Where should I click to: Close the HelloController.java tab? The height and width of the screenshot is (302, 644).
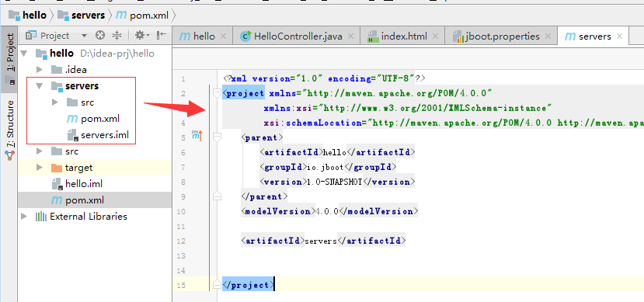click(x=351, y=36)
